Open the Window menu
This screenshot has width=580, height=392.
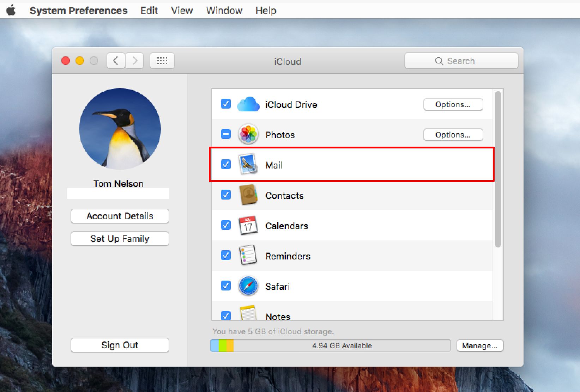coord(224,11)
